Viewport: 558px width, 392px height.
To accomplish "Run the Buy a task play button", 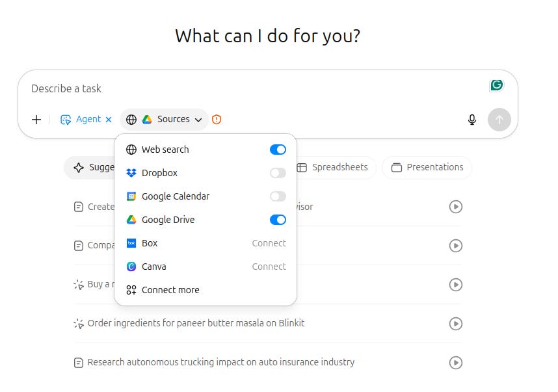I will click(x=456, y=285).
